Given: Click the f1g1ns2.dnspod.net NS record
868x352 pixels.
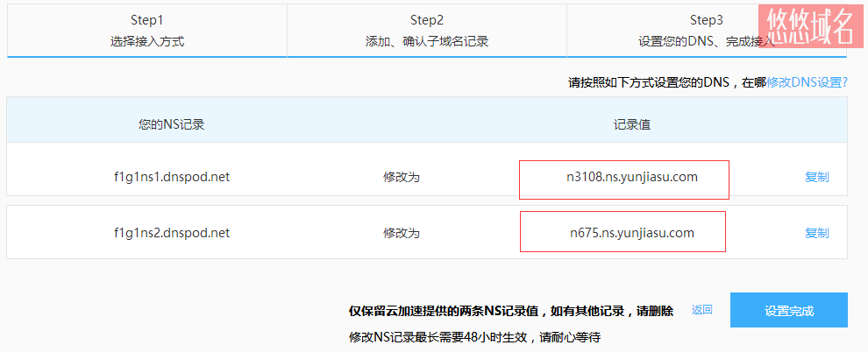Looking at the screenshot, I should [x=172, y=233].
